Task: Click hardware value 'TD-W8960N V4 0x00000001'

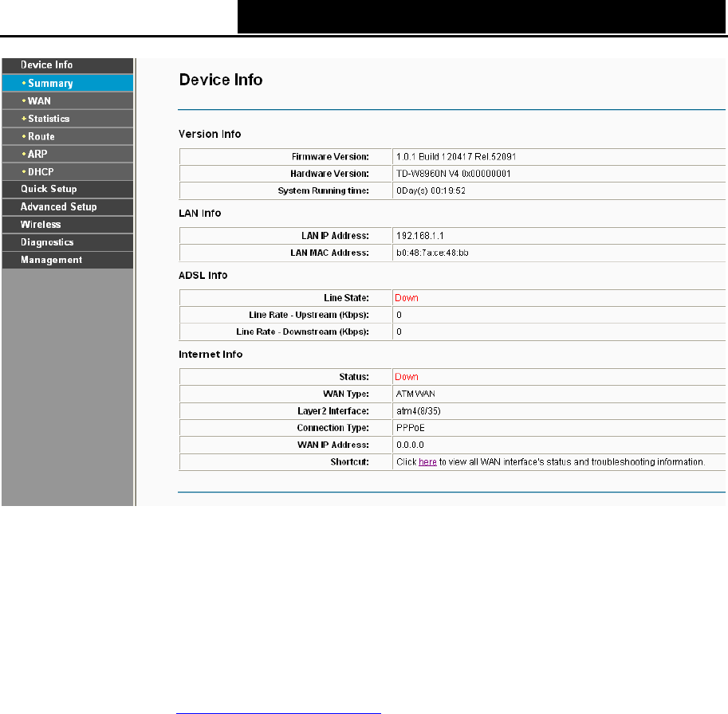Action: pyautogui.click(x=453, y=174)
